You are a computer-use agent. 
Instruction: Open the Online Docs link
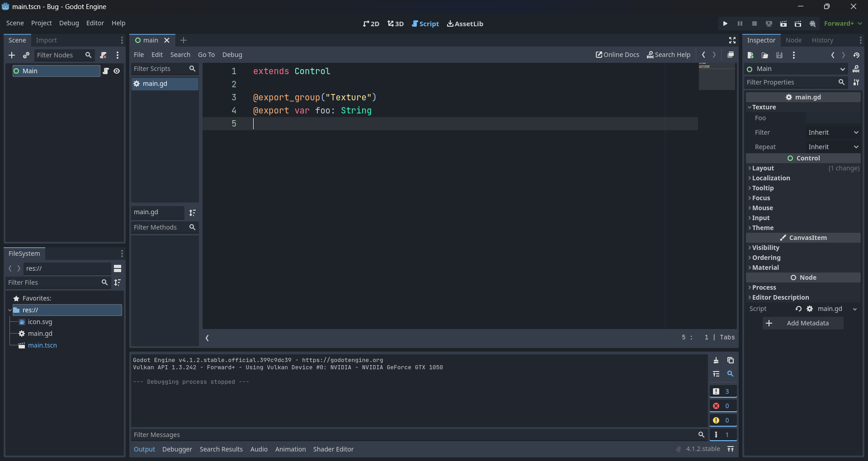coord(618,55)
